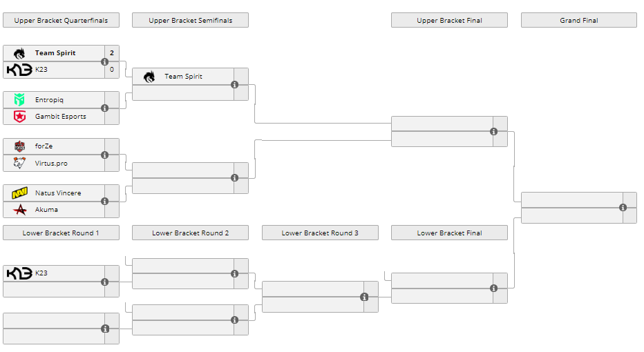This screenshot has height=352, width=644.
Task: Show match details for forZe vs Virtus.pro
Action: (x=105, y=155)
